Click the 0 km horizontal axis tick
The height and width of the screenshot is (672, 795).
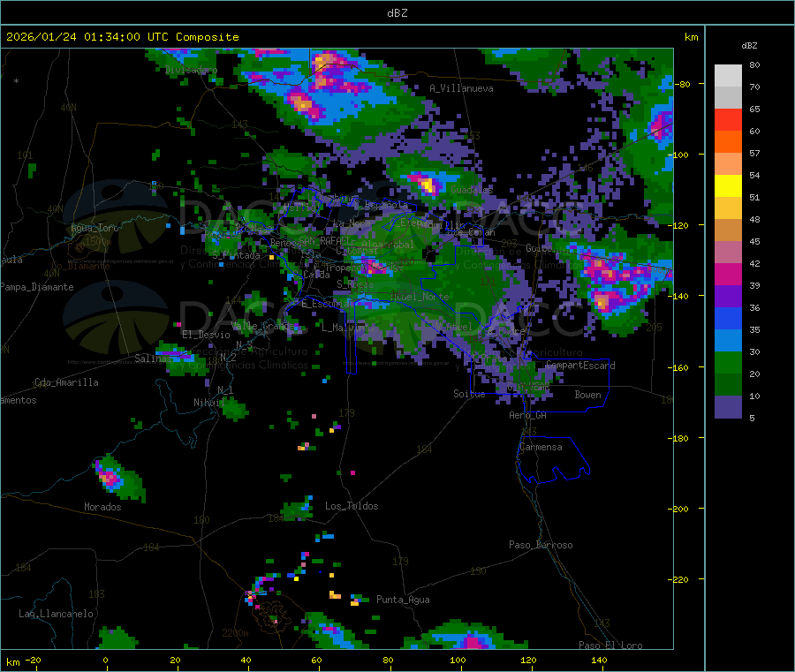pyautogui.click(x=105, y=660)
